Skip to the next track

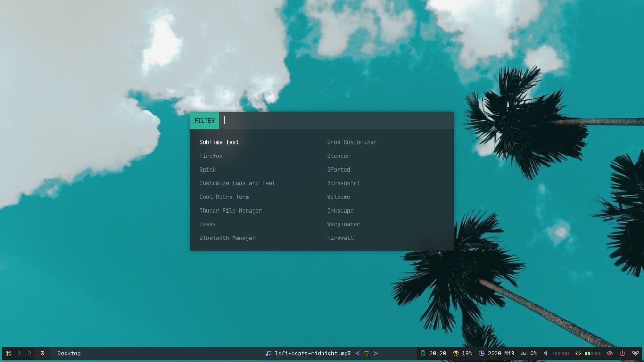(x=376, y=354)
